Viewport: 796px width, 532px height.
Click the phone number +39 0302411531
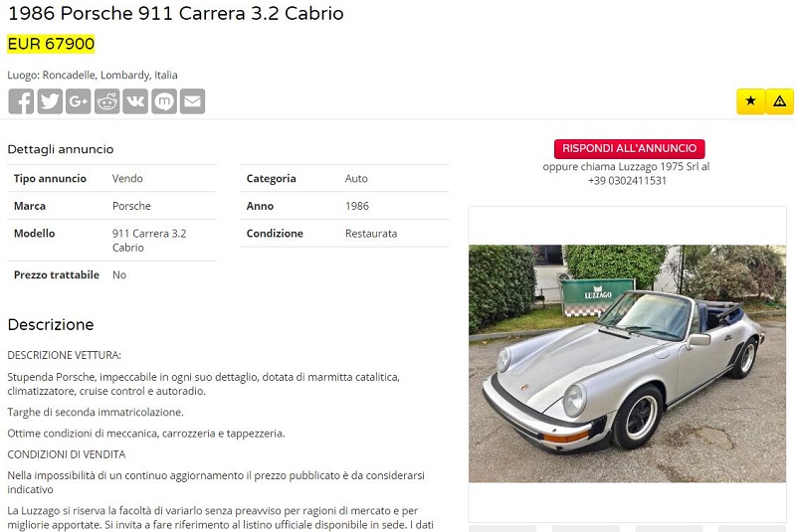coord(627,181)
